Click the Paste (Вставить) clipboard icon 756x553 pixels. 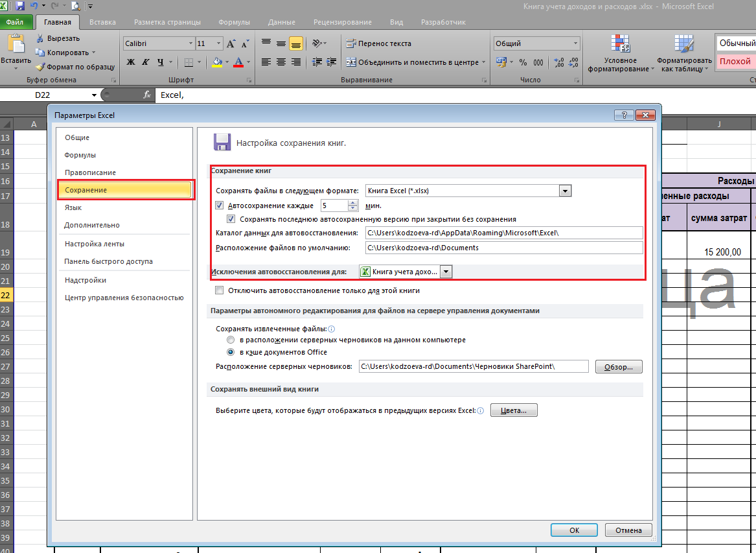[16, 44]
